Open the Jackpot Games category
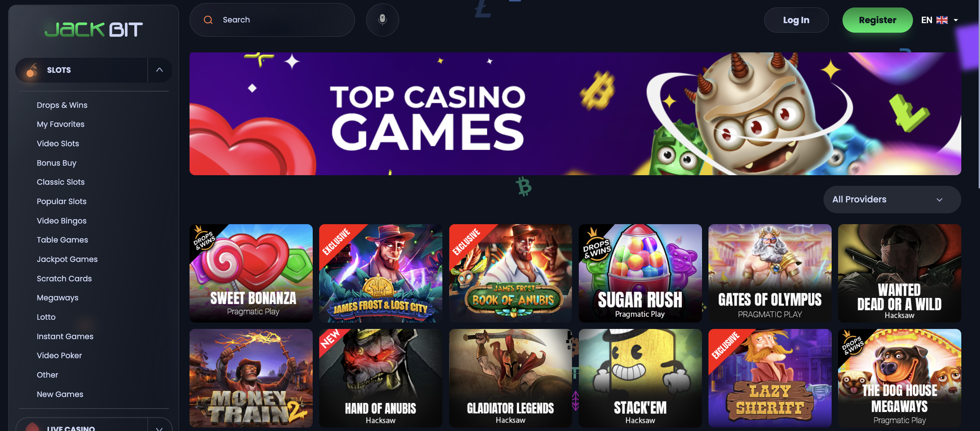 (67, 259)
